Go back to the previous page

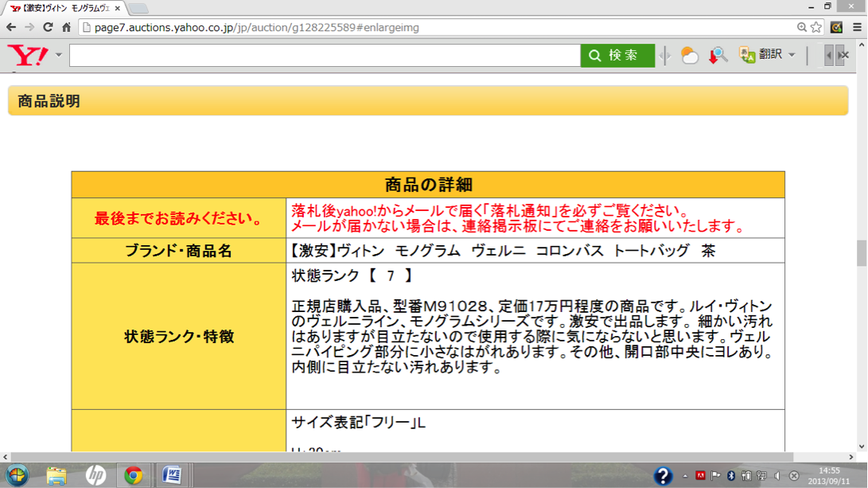point(11,27)
